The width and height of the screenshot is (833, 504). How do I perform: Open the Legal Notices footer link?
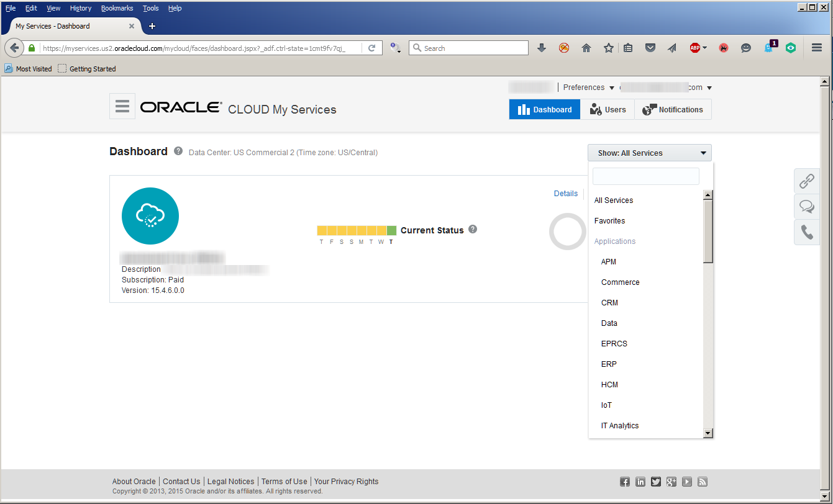(231, 481)
